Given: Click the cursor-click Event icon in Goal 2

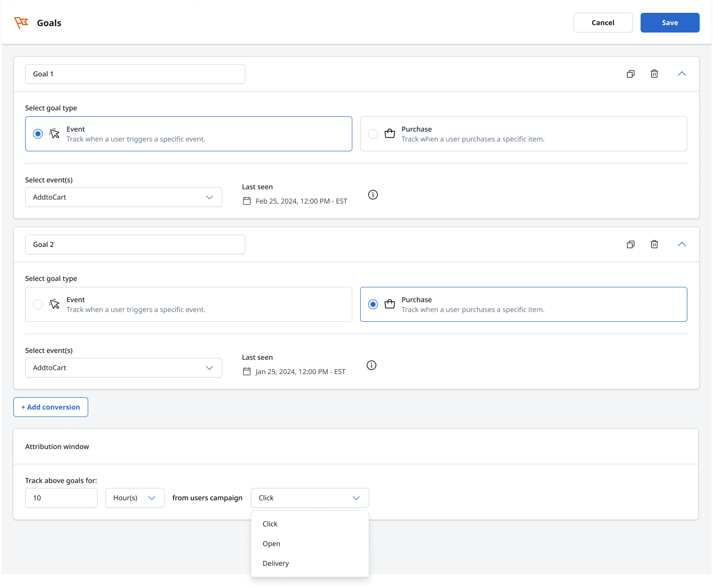Looking at the screenshot, I should [x=54, y=304].
